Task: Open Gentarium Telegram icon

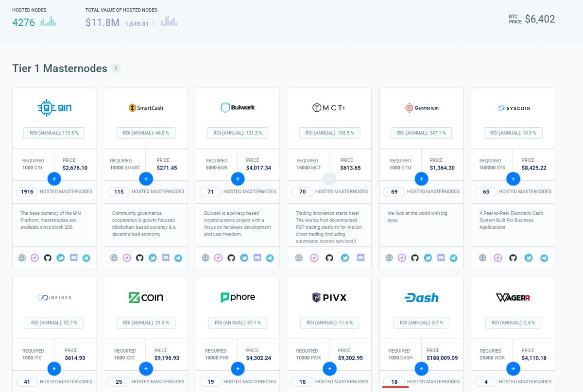Action: coord(453,258)
